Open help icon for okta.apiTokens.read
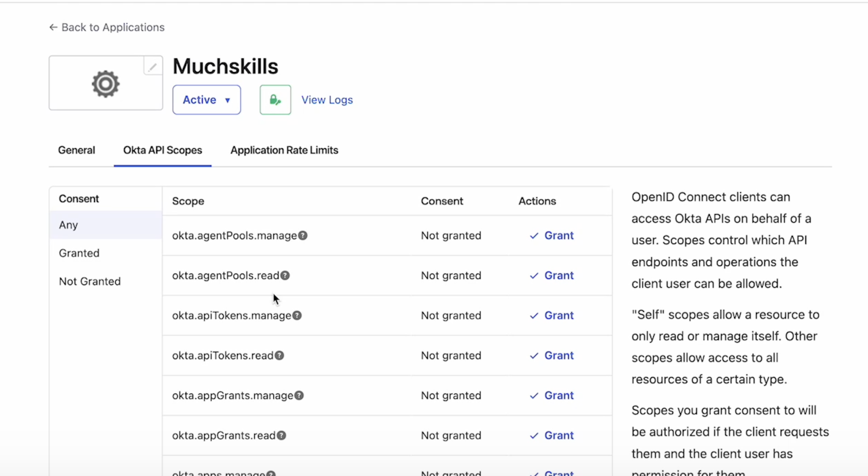 [x=279, y=355]
